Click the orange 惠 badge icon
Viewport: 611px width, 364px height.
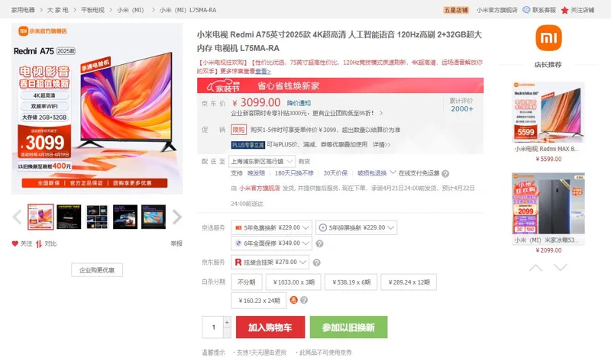pyautogui.click(x=294, y=300)
